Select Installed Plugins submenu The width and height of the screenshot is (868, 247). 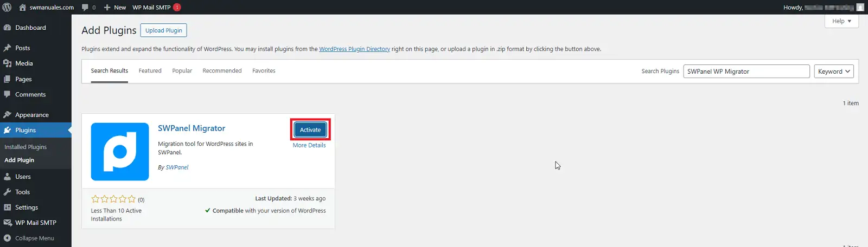tap(25, 147)
